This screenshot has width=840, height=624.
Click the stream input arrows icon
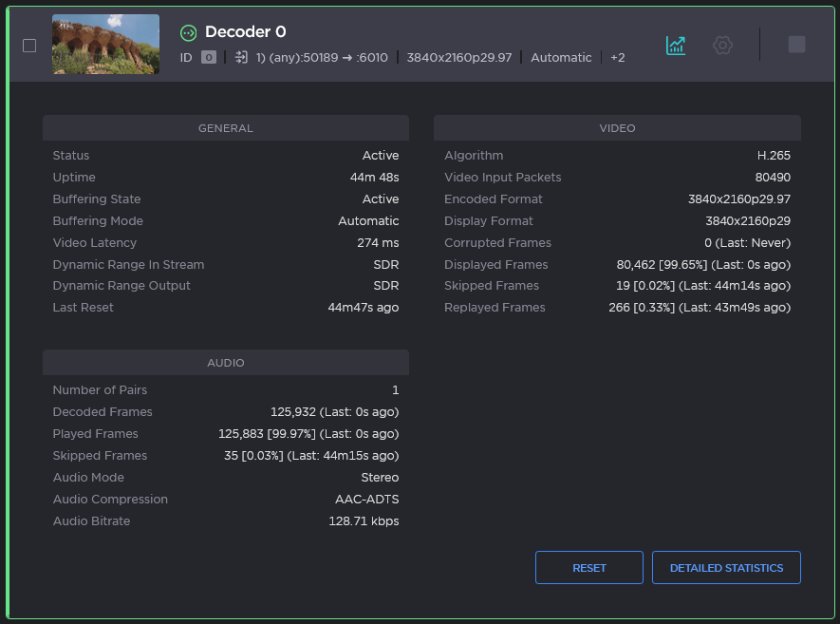point(241,58)
